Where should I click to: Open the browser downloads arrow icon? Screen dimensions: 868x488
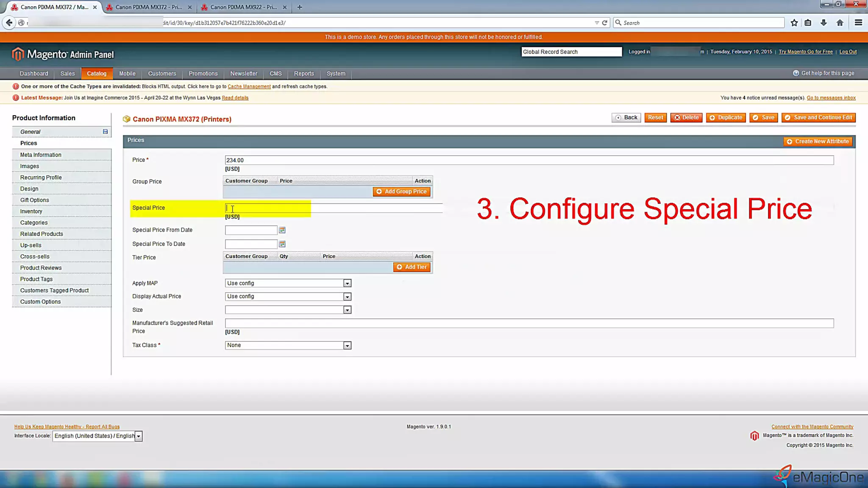coord(823,23)
